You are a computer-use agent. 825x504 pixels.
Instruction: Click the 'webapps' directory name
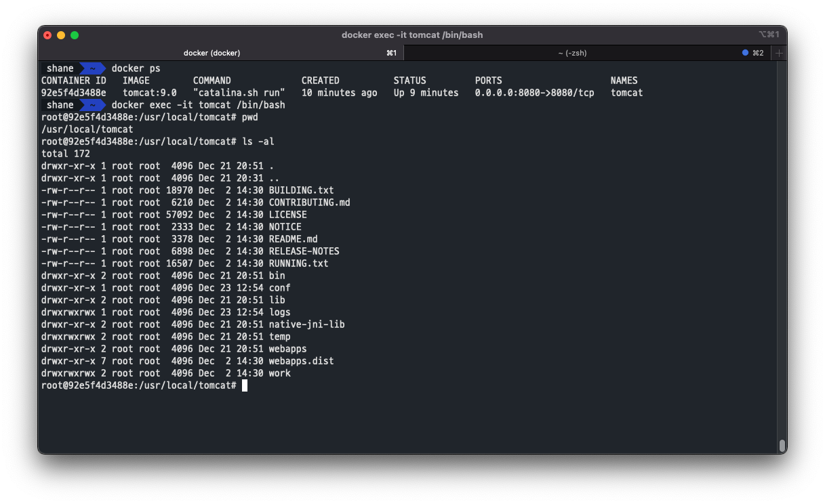pyautogui.click(x=287, y=349)
